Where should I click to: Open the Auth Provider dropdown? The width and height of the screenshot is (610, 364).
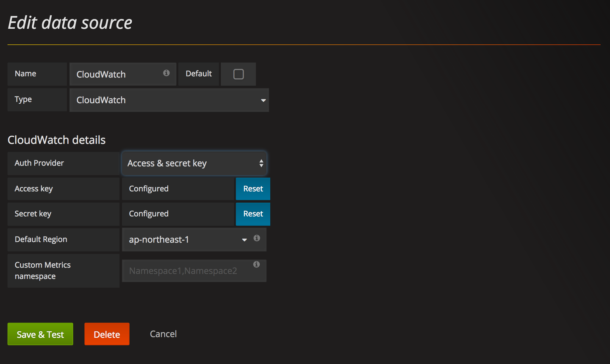pos(194,163)
